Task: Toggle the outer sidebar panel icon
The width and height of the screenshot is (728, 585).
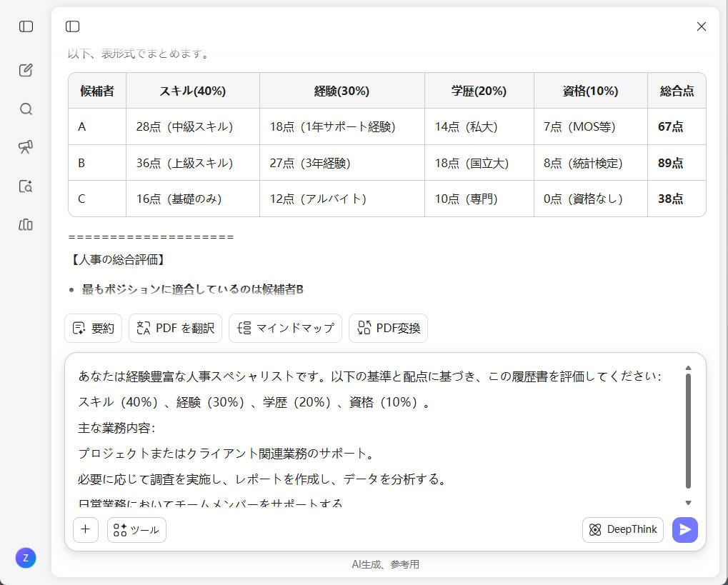Action: tap(26, 26)
